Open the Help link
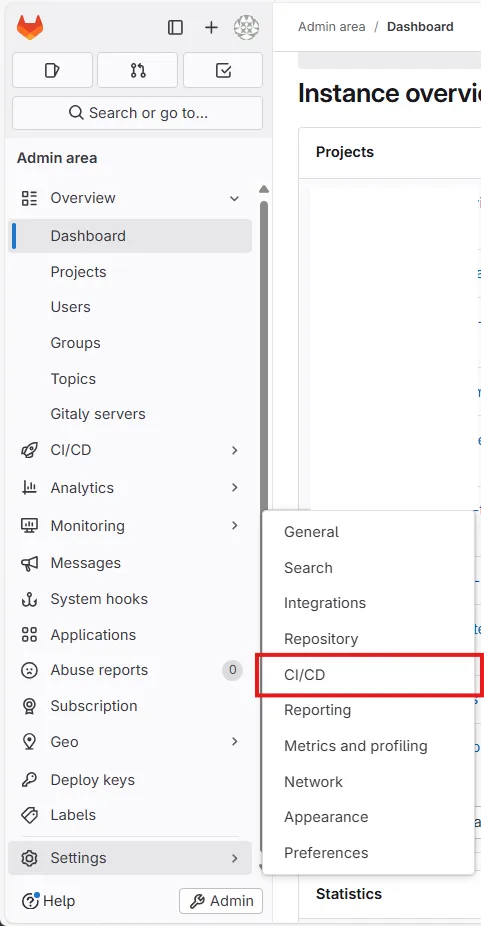 (48, 901)
